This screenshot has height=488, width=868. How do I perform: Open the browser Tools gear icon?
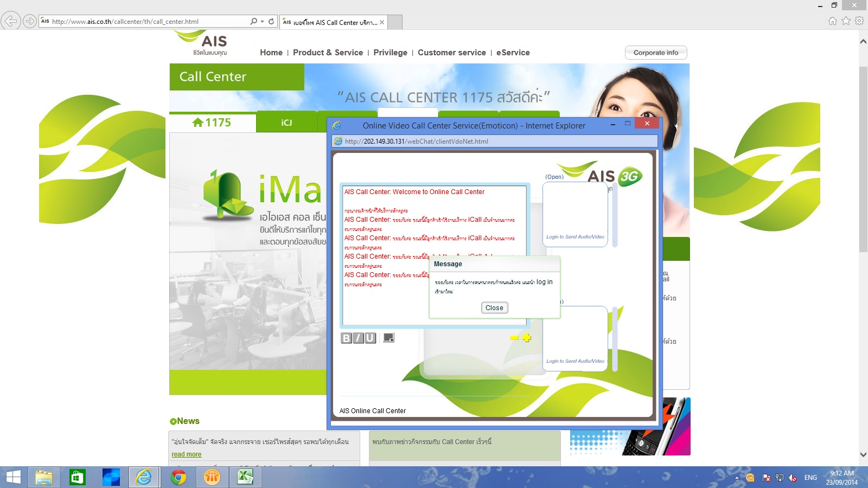(x=859, y=21)
